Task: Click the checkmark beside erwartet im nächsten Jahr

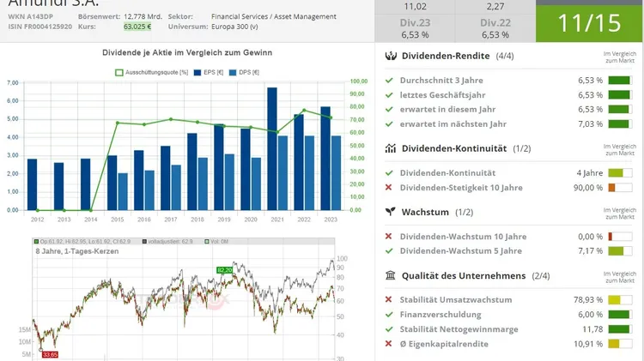Action: point(389,123)
